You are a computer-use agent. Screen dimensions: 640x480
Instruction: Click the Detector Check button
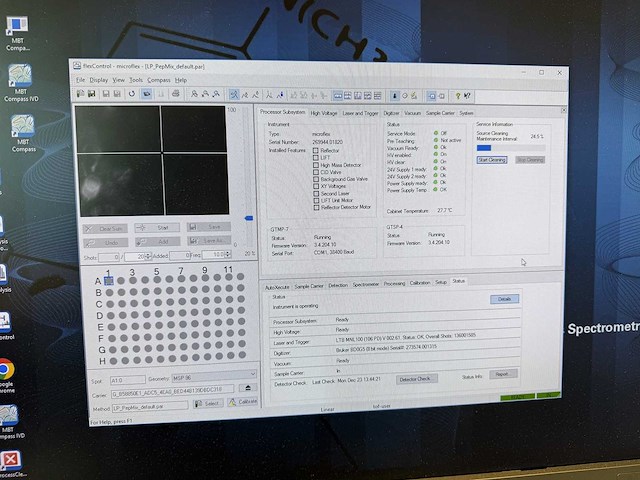[417, 380]
